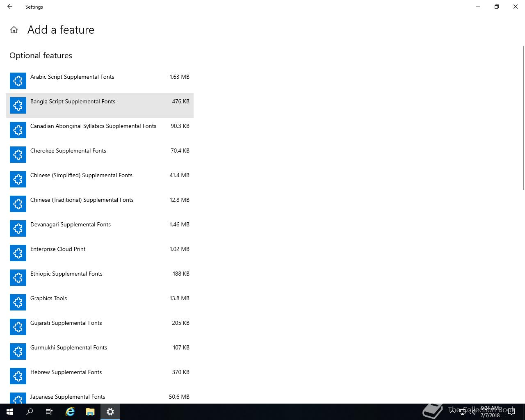Click the puzzle icon for Devanagari Supplemental Fonts

[x=18, y=228]
